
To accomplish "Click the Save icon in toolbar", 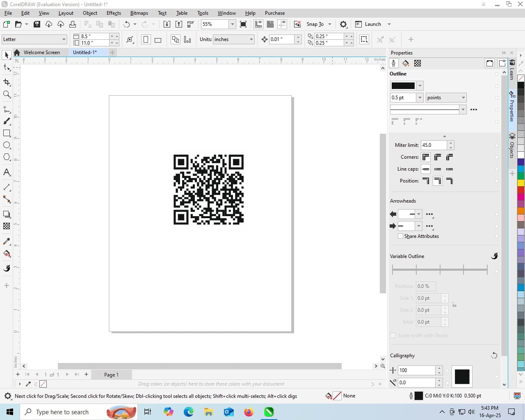I will [37, 24].
